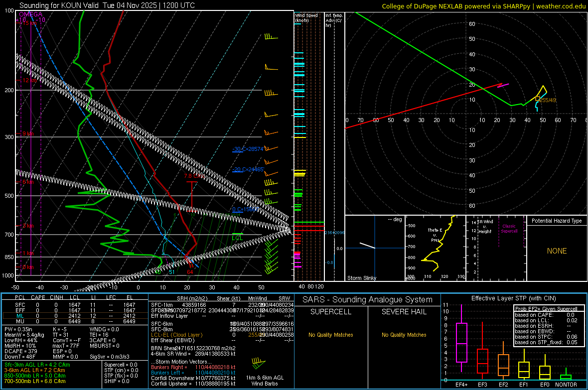Select the -30 C=28574' level label

248,149
